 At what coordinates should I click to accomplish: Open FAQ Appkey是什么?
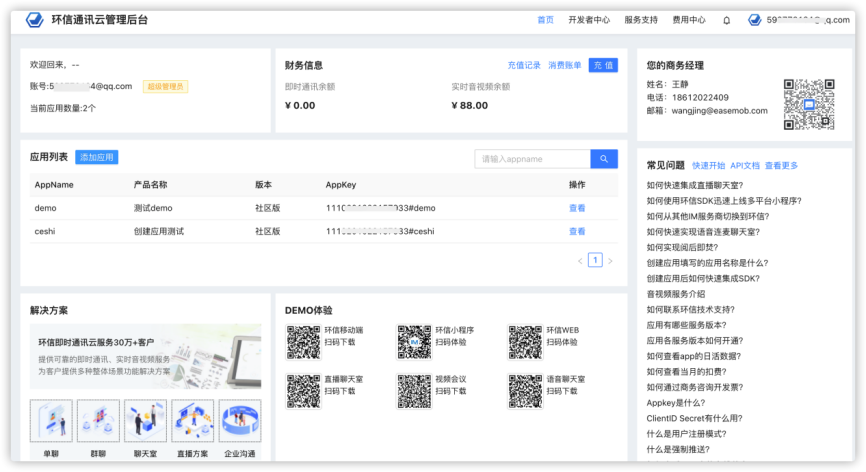[675, 402]
